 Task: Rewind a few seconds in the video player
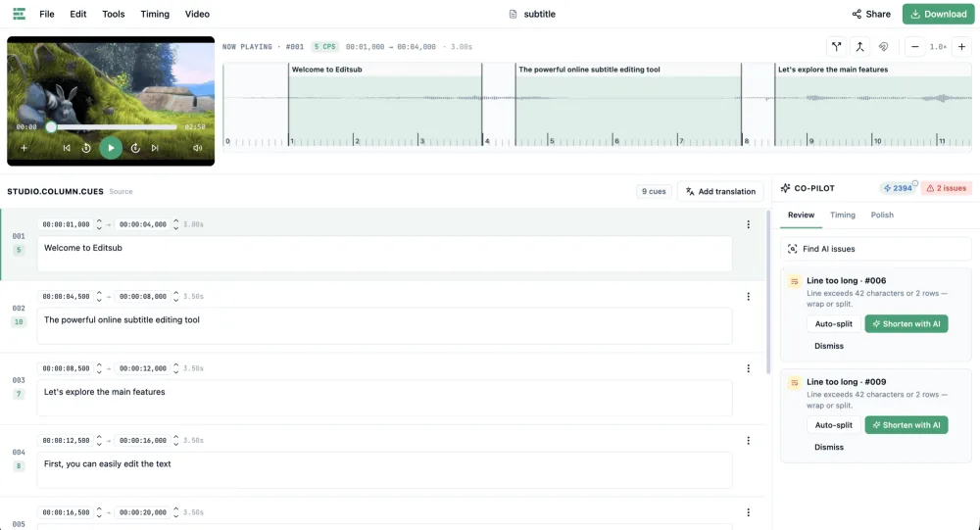click(86, 148)
